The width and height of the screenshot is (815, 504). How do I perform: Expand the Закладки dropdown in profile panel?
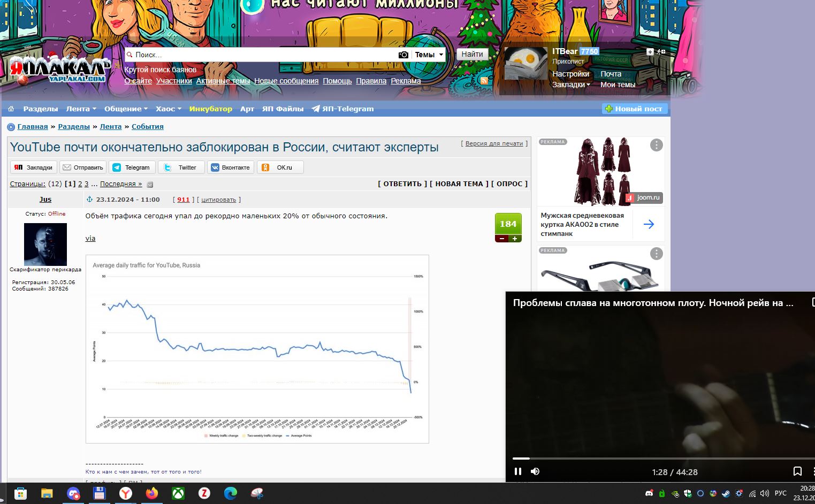coord(571,85)
